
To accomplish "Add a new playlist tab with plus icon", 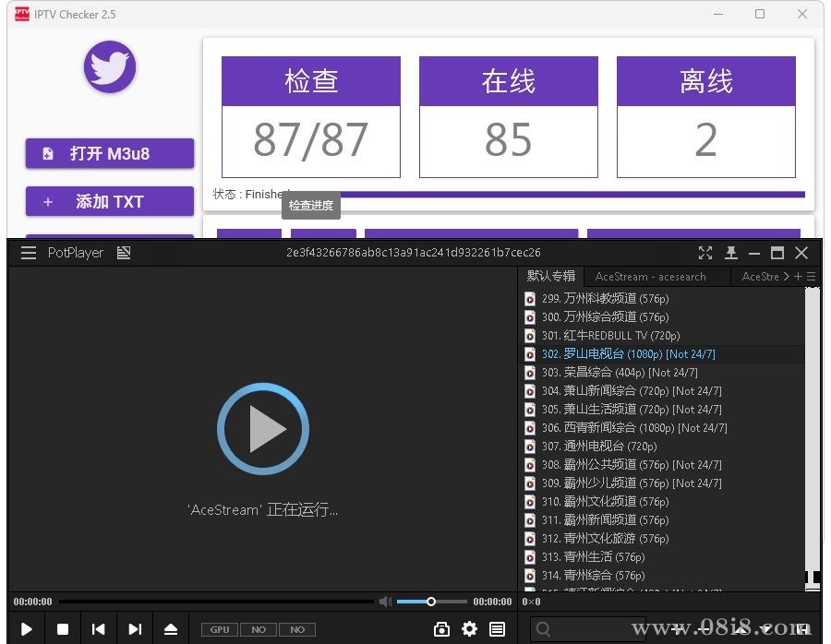I will coord(798,277).
